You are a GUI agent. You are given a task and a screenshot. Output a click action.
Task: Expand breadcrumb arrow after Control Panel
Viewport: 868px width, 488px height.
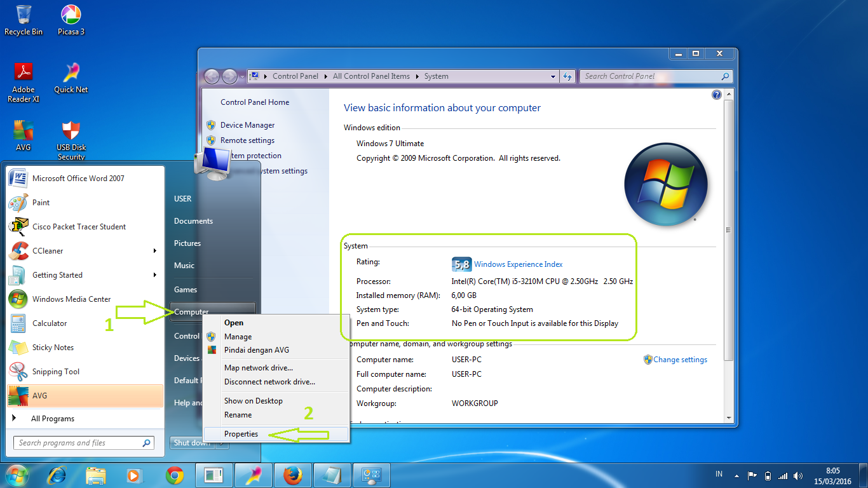pyautogui.click(x=325, y=76)
